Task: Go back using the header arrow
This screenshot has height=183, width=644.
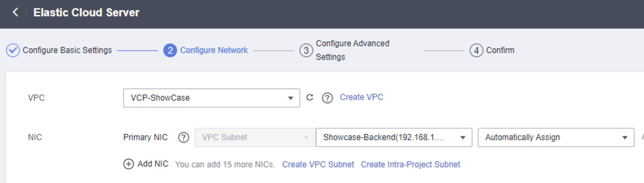Action: pyautogui.click(x=16, y=12)
